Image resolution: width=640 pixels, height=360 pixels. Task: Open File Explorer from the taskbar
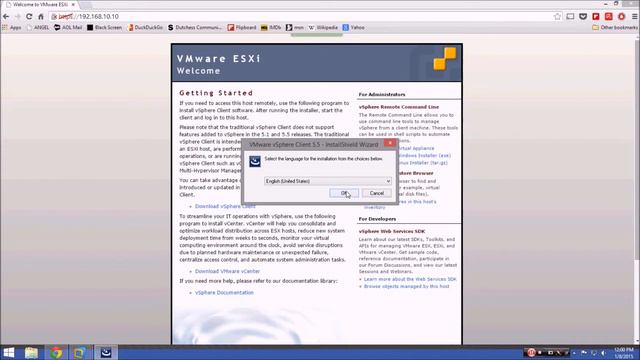(31, 353)
